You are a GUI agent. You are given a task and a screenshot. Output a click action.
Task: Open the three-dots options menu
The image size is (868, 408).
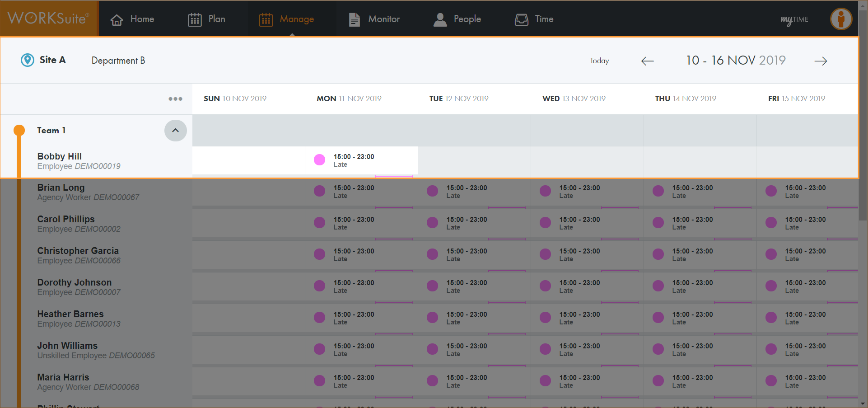coord(175,99)
